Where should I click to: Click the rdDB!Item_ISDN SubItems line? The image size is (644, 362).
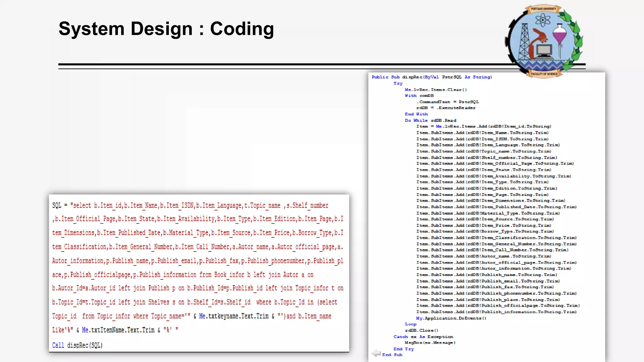tap(482, 139)
